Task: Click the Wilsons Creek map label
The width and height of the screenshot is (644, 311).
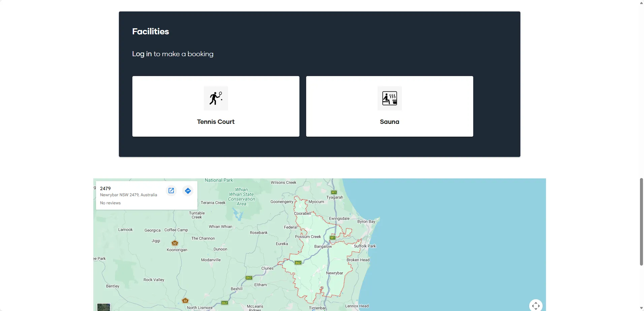Action: click(x=284, y=182)
